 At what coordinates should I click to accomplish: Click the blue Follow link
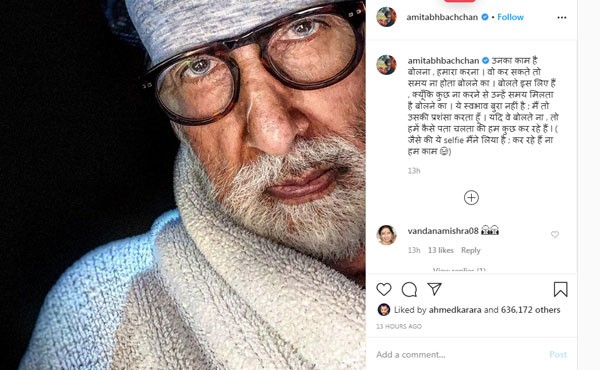pyautogui.click(x=510, y=17)
